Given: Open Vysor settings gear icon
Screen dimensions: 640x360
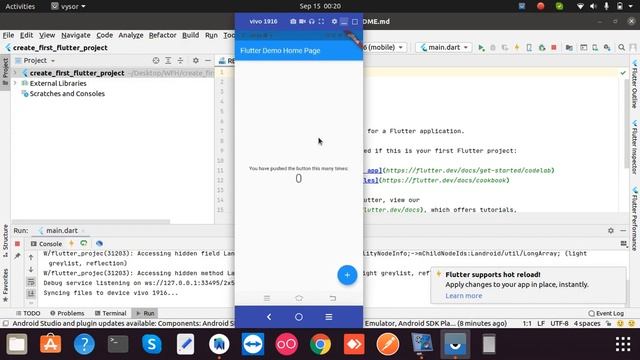Looking at the screenshot, I should click(x=334, y=21).
